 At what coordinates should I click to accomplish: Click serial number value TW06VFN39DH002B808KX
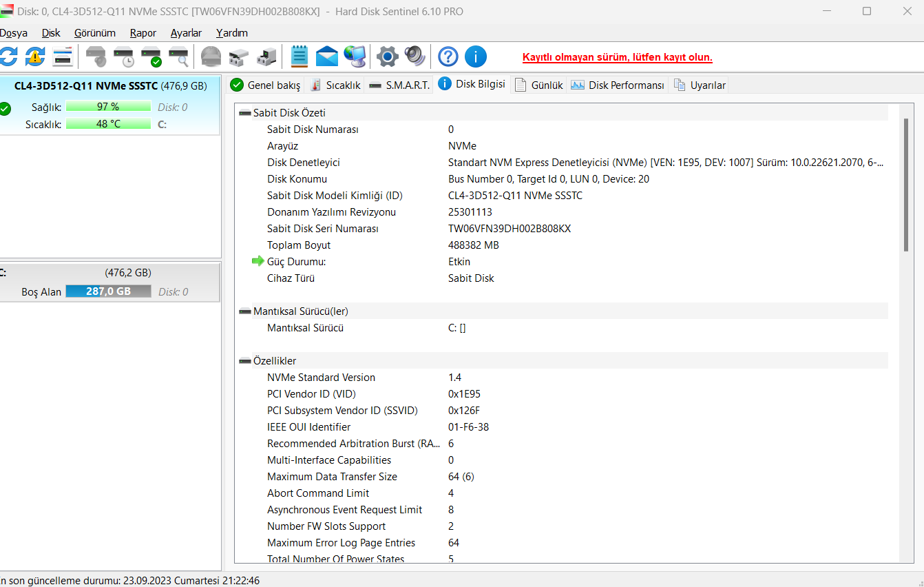510,228
